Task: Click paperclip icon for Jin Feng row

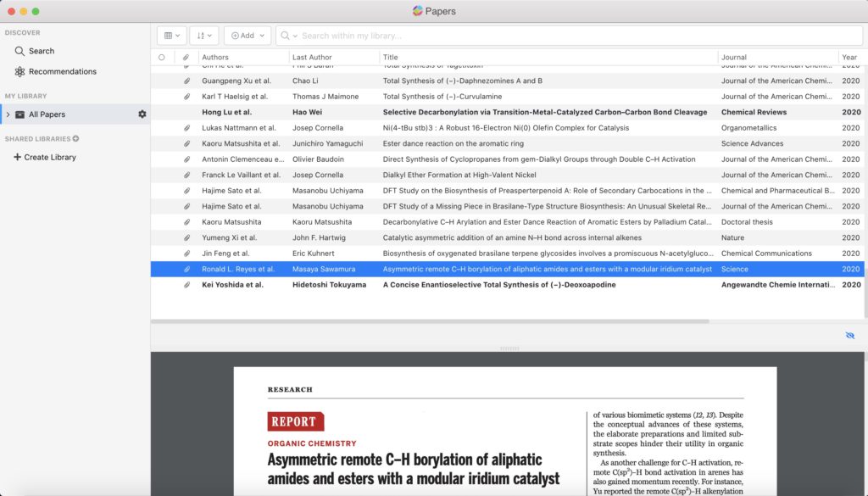Action: (x=187, y=254)
